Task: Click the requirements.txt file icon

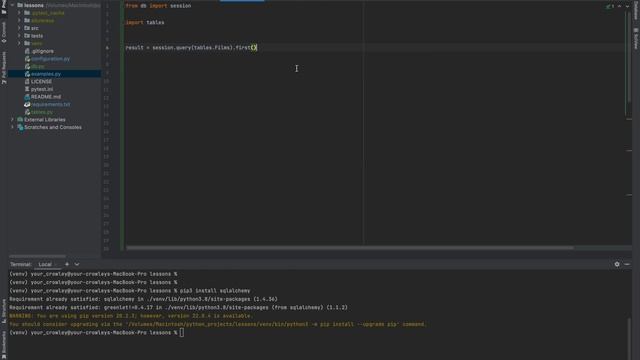Action: tap(27, 104)
